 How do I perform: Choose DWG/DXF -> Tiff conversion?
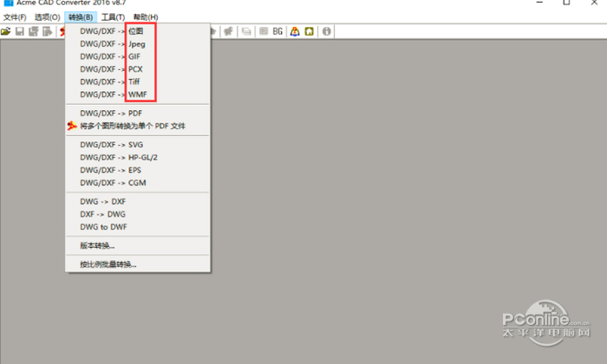(x=138, y=81)
